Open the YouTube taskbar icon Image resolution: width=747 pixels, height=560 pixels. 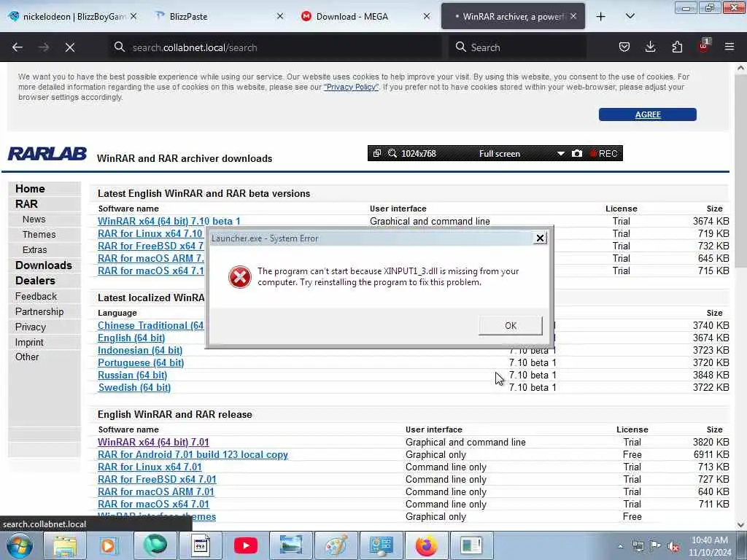coord(246,545)
